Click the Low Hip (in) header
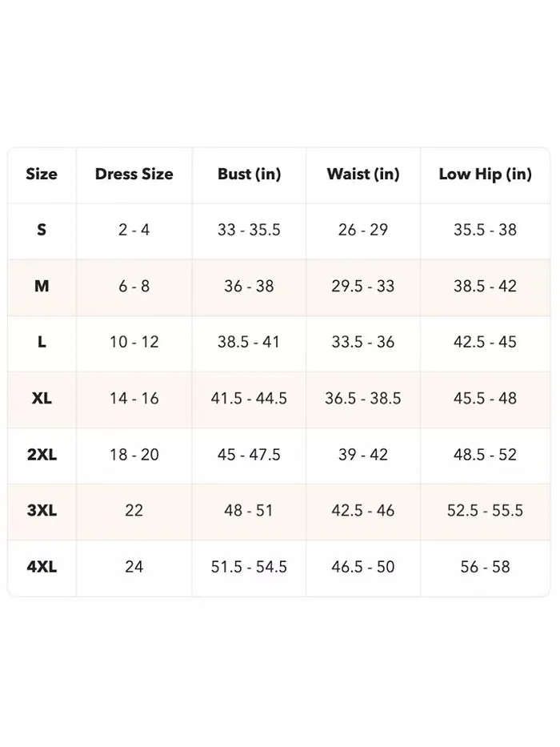This screenshot has height=747, width=560. [x=486, y=174]
